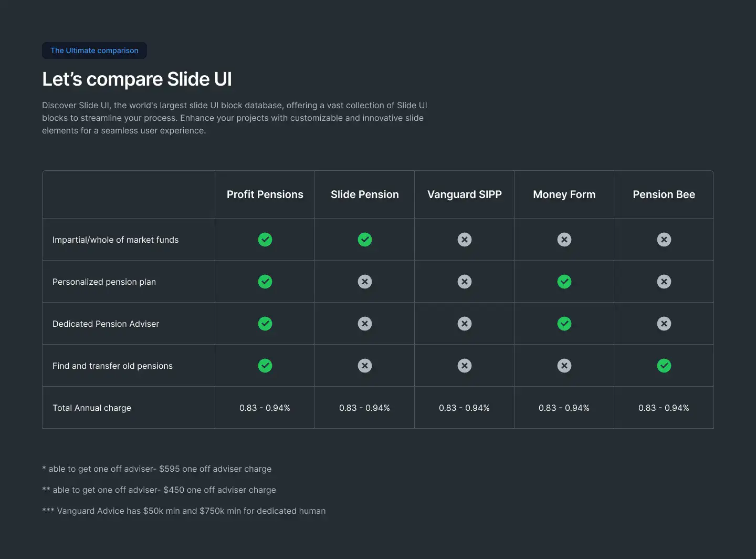
Task: Click the Pension Bee 0.83 - 0.94% charge value
Action: [x=664, y=408]
